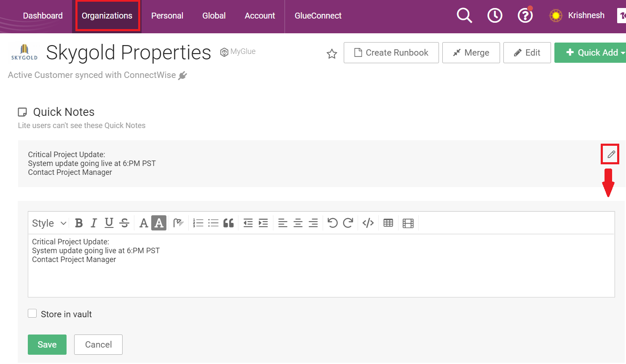Open the help question mark icon
The height and width of the screenshot is (364, 626).
click(525, 16)
